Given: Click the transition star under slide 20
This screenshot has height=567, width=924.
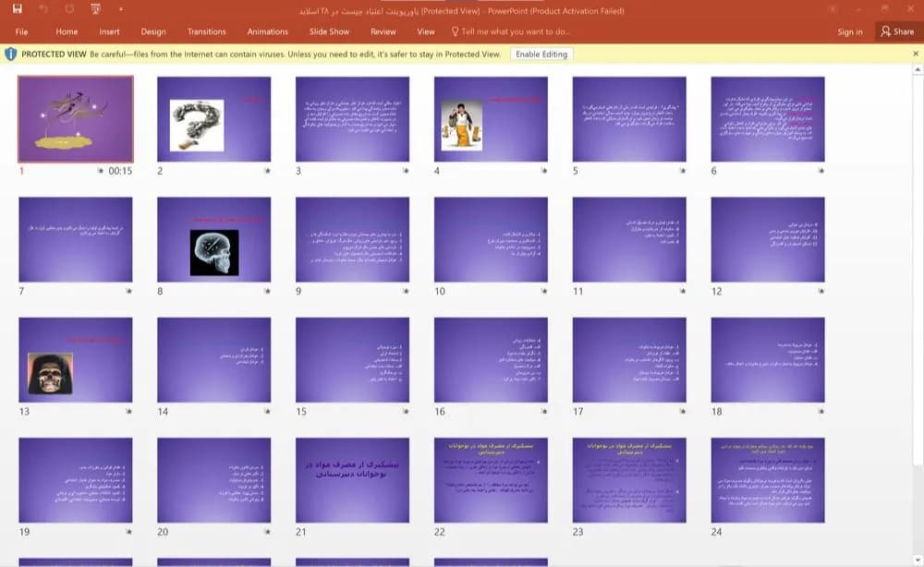Looking at the screenshot, I should (268, 532).
